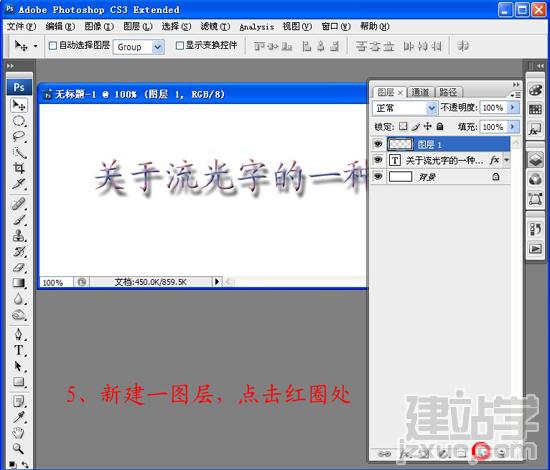Close the 图层 panel tab
This screenshot has height=470, width=550.
pyautogui.click(x=400, y=93)
